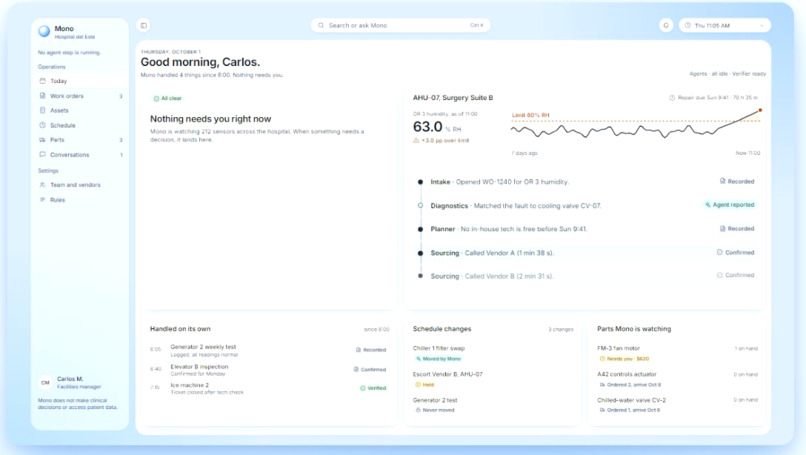Click the search magnifier icon
The width and height of the screenshot is (806, 455).
(x=321, y=25)
